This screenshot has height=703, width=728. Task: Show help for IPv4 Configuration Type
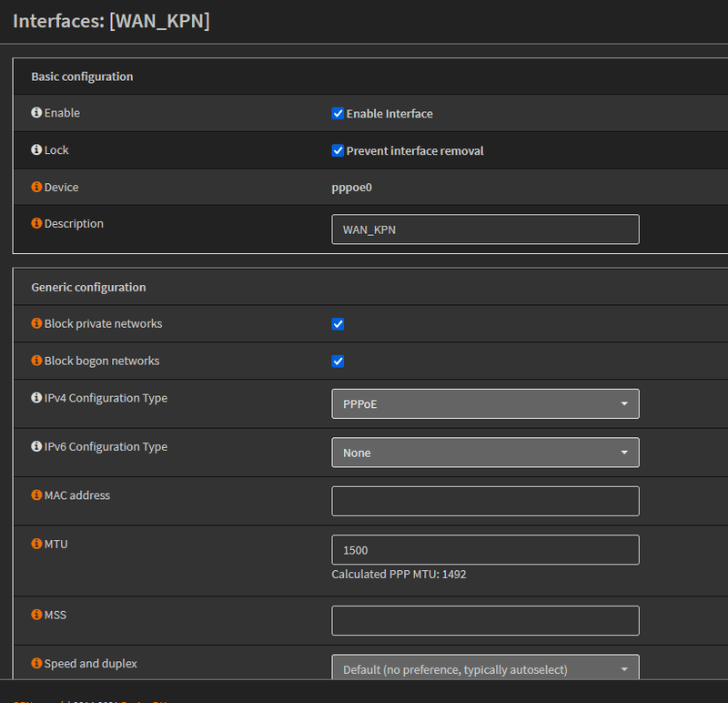pyautogui.click(x=36, y=398)
